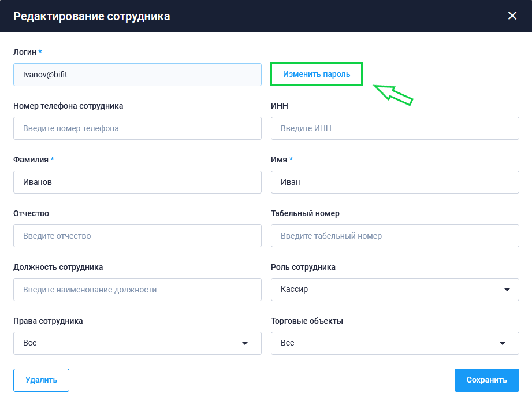Open the Роль сотрудника dropdown
The image size is (532, 404).
click(395, 290)
